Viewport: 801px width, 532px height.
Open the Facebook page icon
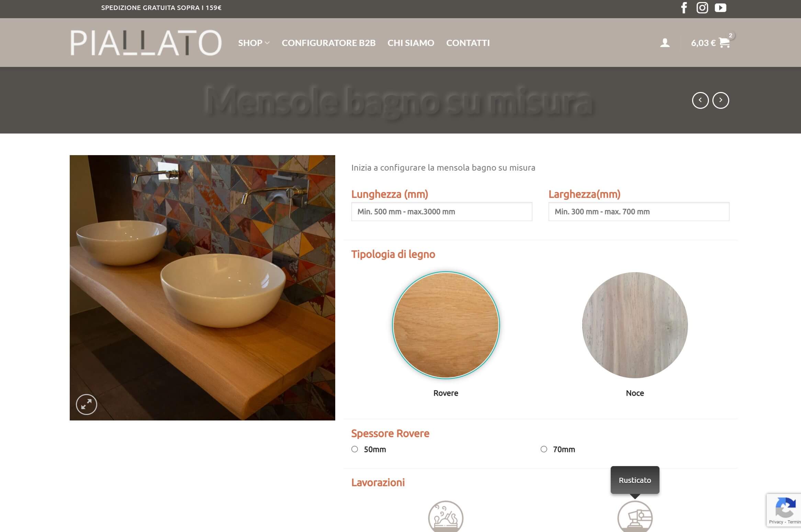click(684, 8)
